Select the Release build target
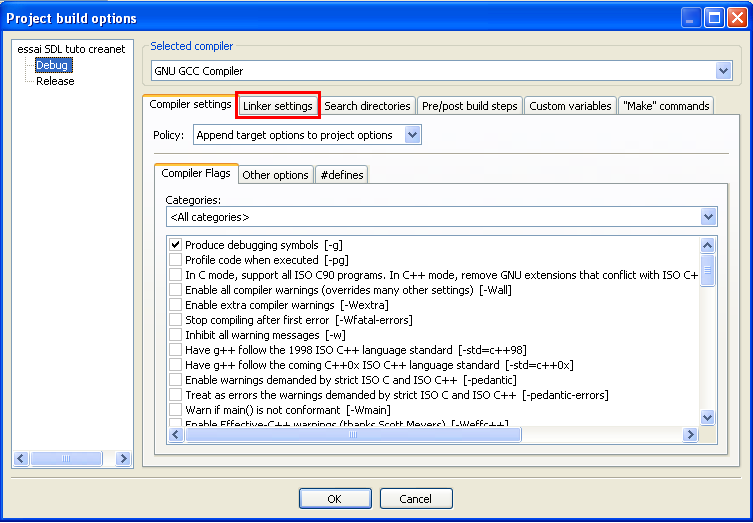The image size is (753, 523). pyautogui.click(x=55, y=81)
